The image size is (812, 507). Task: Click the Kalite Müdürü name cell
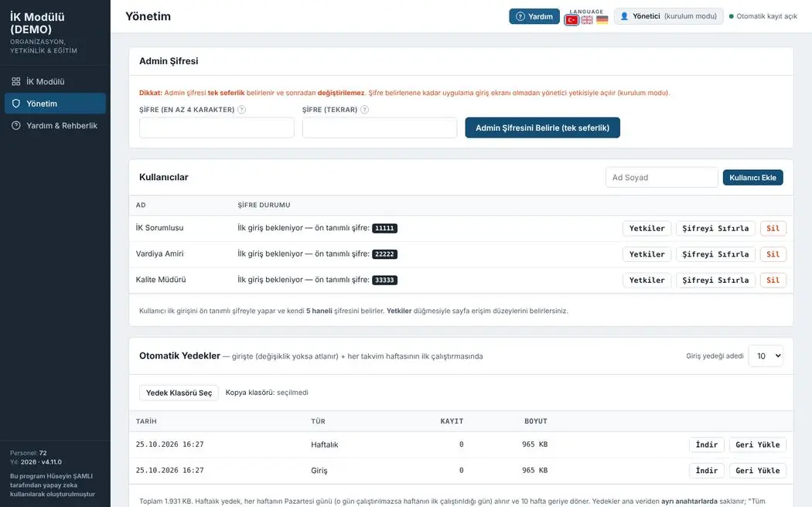click(161, 279)
